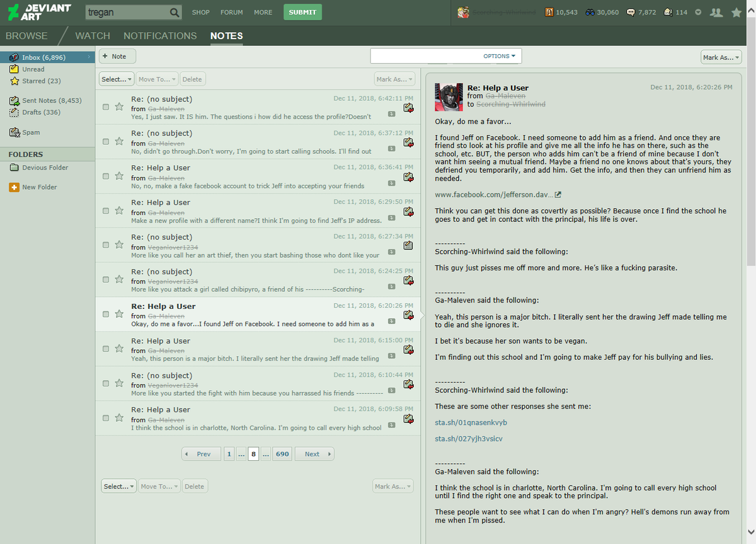The width and height of the screenshot is (756, 544).
Task: Open the Spam folder
Action: (25, 132)
